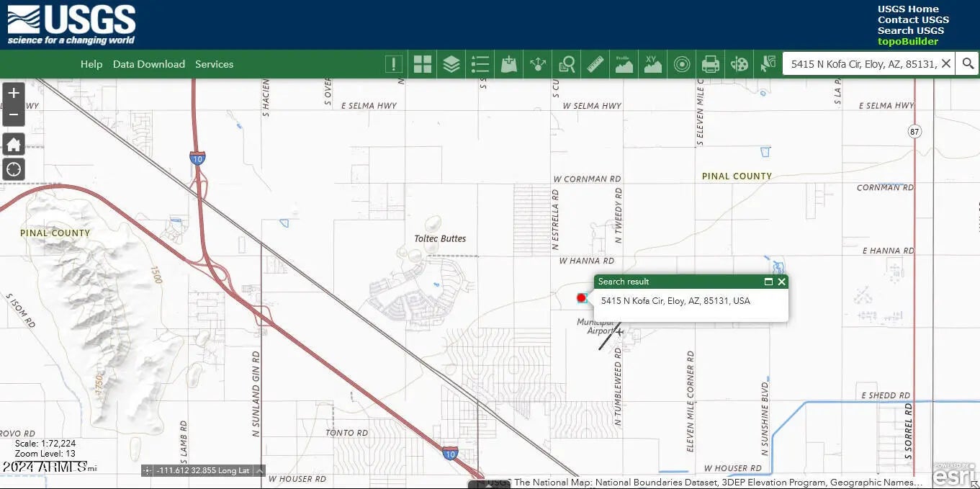Open the layer list stack icon

point(451,64)
